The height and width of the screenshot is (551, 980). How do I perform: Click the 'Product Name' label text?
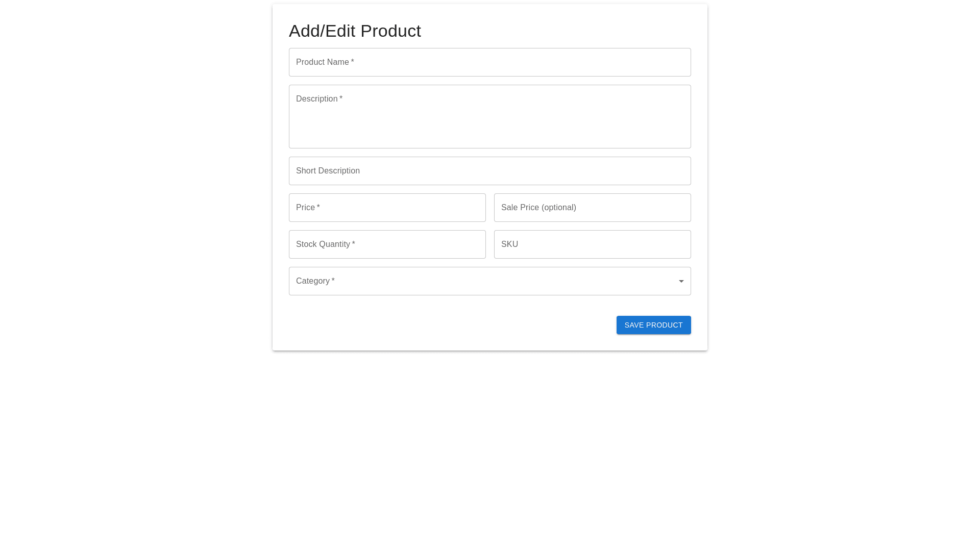click(x=323, y=62)
